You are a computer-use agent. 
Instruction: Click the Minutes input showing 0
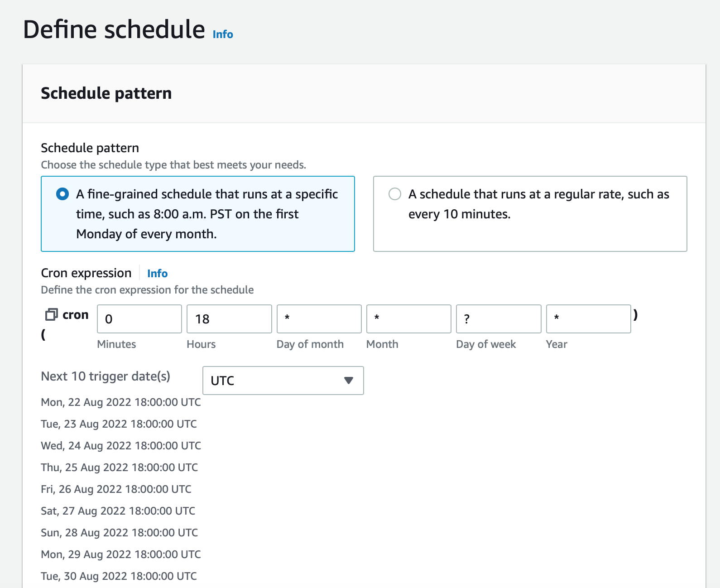point(139,319)
